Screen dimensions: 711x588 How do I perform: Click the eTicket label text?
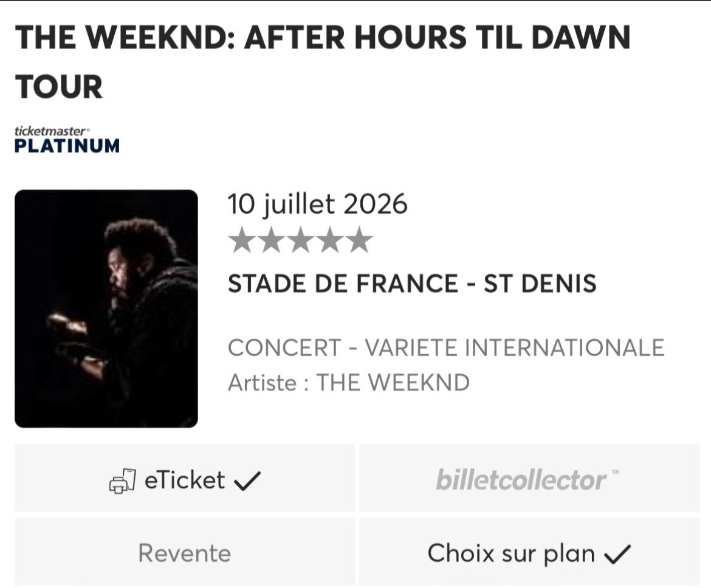click(185, 480)
